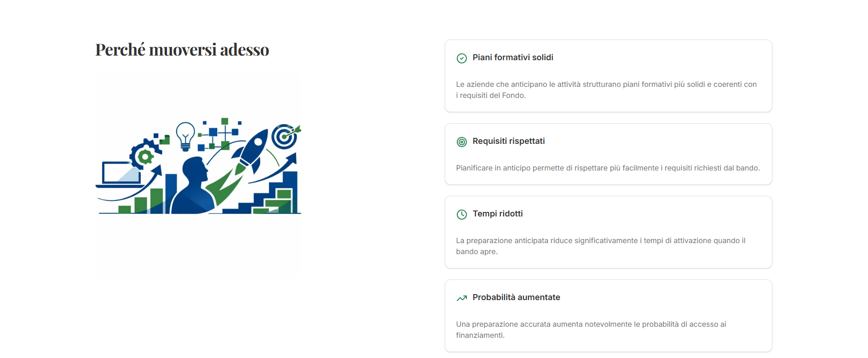Image resolution: width=868 pixels, height=358 pixels.
Task: Click the description about tempi di attivazione
Action: pos(600,246)
